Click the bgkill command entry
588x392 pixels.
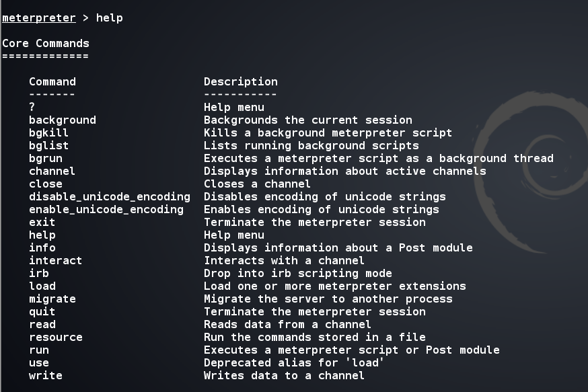click(x=48, y=133)
